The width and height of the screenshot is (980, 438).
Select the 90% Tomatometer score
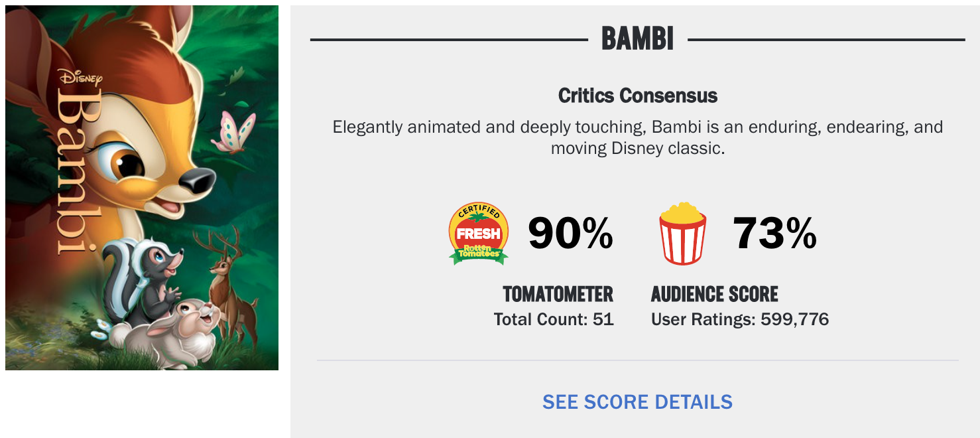pyautogui.click(x=570, y=234)
